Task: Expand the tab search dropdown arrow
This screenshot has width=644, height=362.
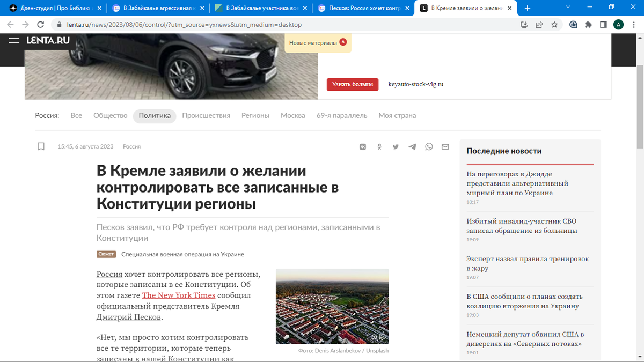Action: tap(569, 7)
